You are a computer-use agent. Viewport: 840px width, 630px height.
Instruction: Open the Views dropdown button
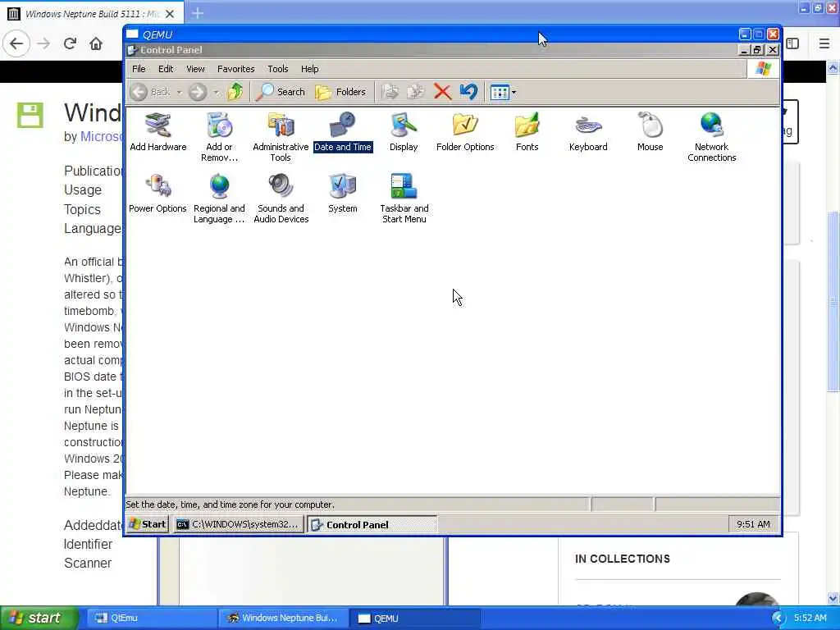(503, 92)
